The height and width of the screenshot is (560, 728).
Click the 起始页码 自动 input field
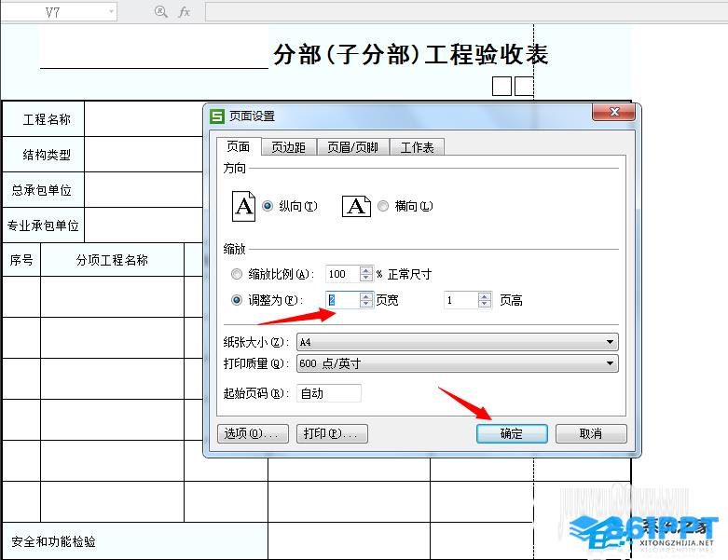pos(329,393)
